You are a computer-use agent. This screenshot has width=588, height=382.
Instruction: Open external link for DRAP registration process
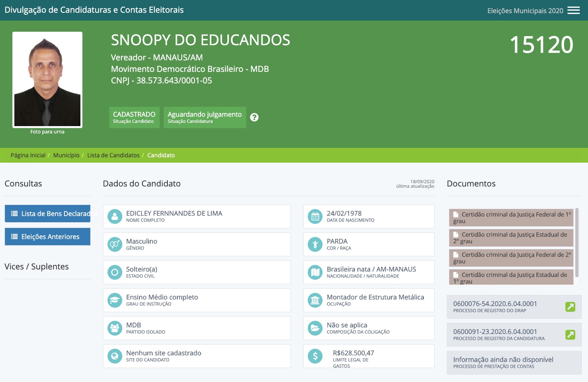coord(570,307)
